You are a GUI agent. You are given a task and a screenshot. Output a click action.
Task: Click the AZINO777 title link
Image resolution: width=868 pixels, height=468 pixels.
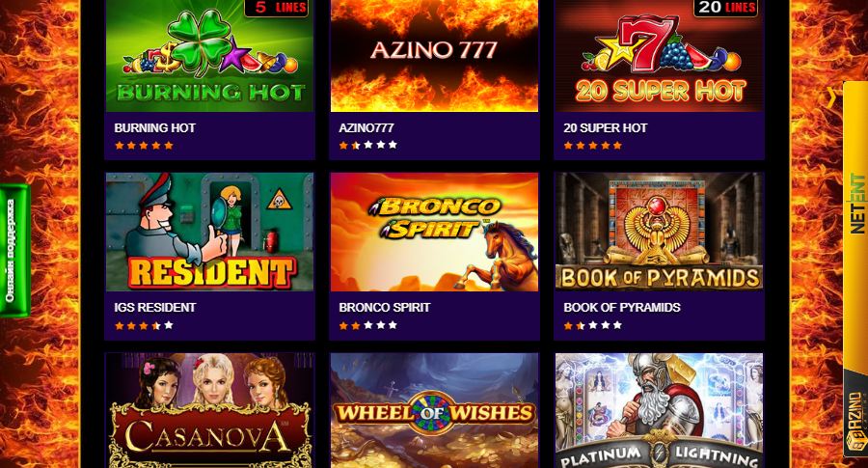click(366, 128)
